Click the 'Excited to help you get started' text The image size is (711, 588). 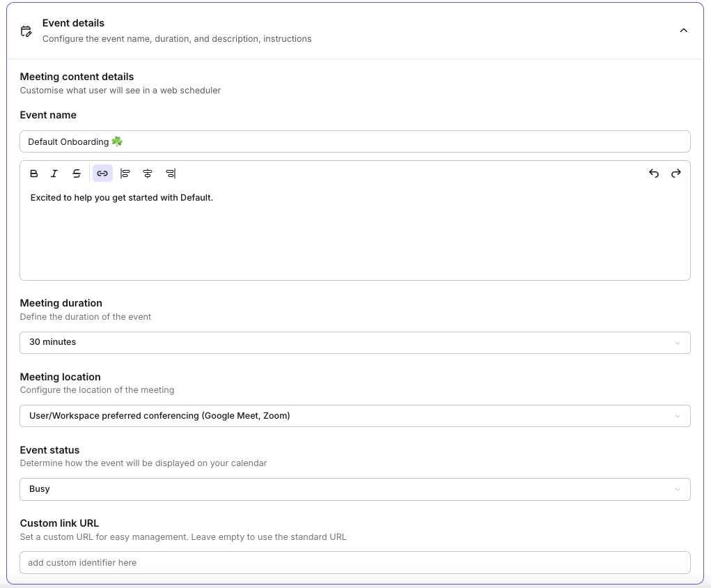(122, 198)
